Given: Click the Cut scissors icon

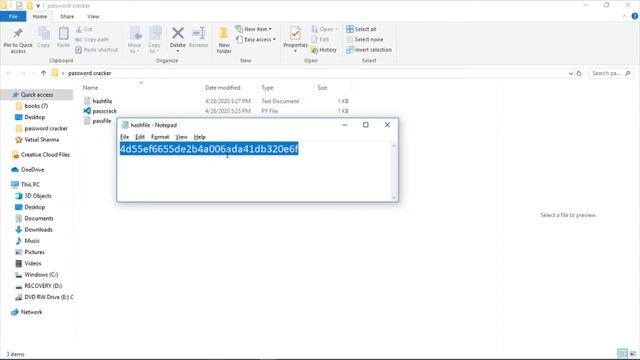Looking at the screenshot, I should coord(79,29).
